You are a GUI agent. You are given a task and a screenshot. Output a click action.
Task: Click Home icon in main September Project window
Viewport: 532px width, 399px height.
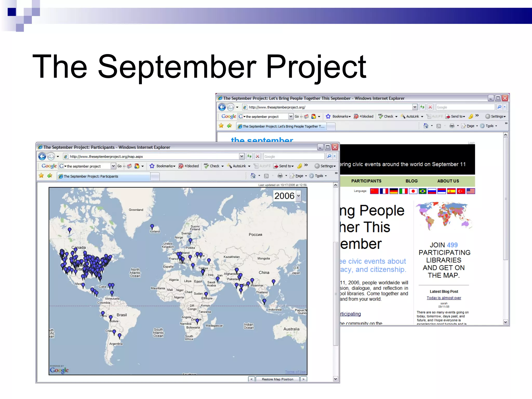tap(426, 126)
